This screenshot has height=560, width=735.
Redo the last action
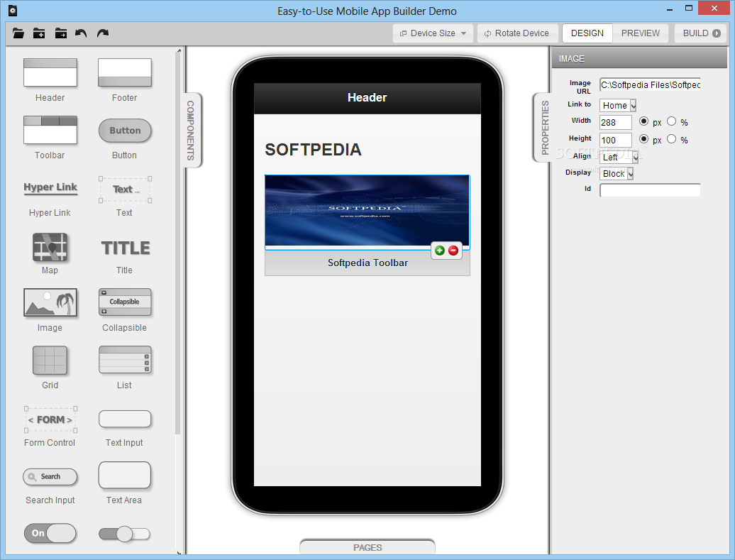pyautogui.click(x=103, y=33)
